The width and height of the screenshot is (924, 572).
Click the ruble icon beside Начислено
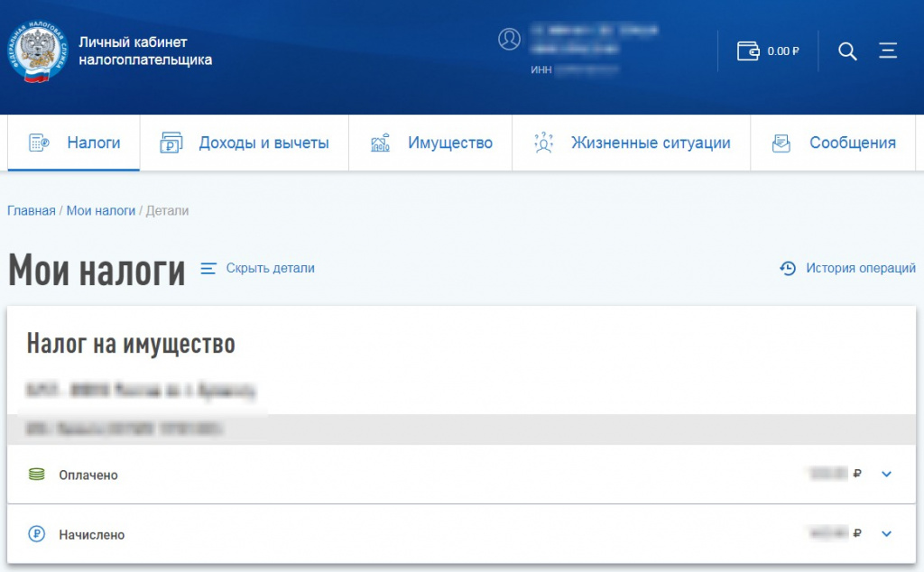(x=36, y=534)
